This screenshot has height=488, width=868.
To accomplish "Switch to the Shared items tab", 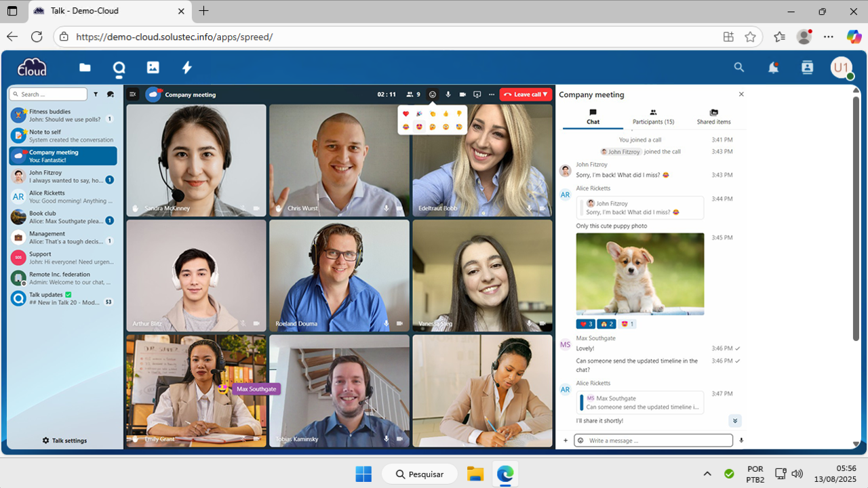I will 713,117.
